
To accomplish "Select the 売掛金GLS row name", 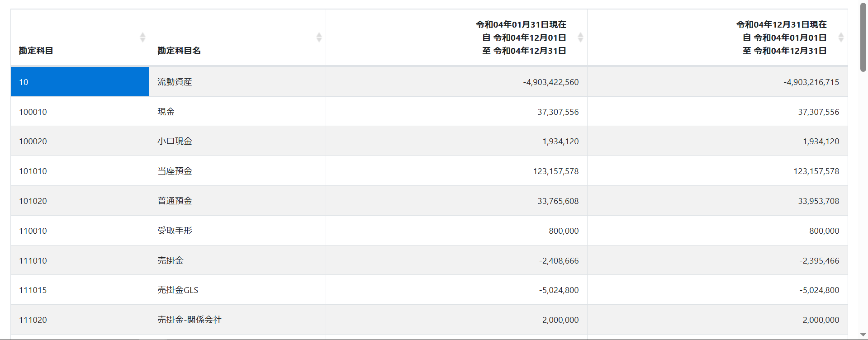I will (178, 290).
